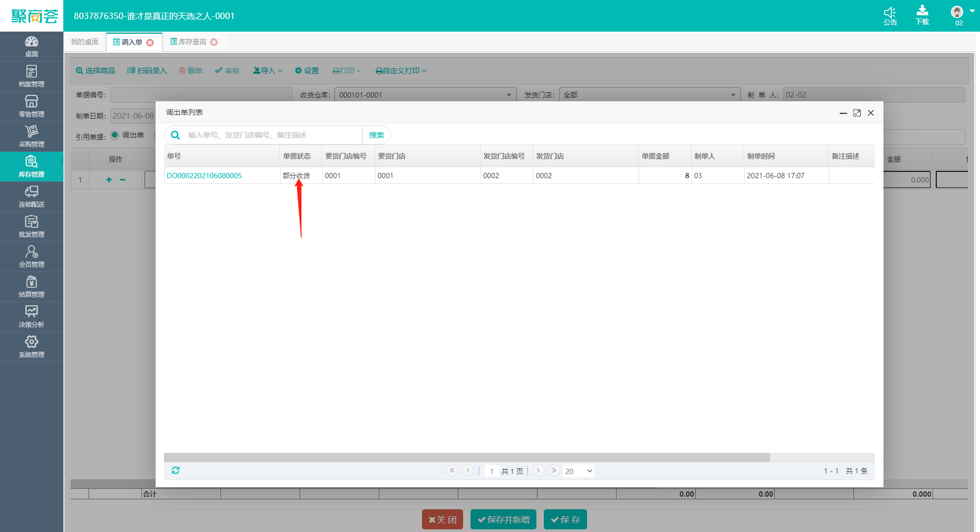980x532 pixels.
Task: Add a row with the plus icon
Action: pyautogui.click(x=109, y=180)
